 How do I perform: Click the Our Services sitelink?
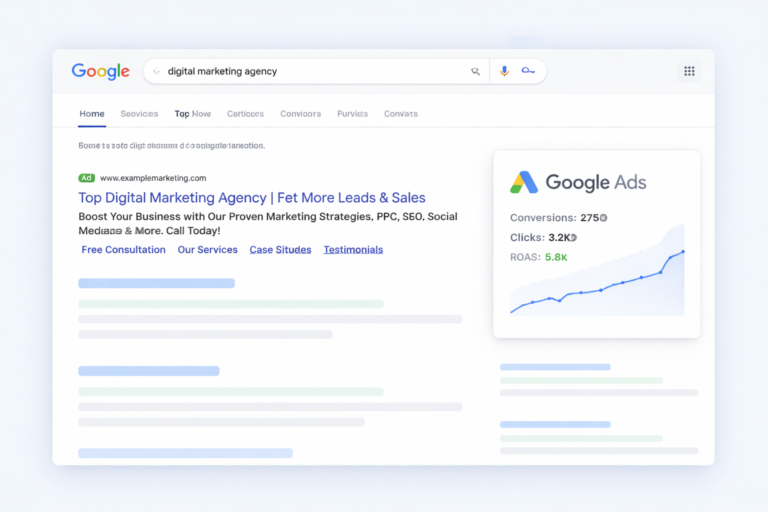click(207, 250)
